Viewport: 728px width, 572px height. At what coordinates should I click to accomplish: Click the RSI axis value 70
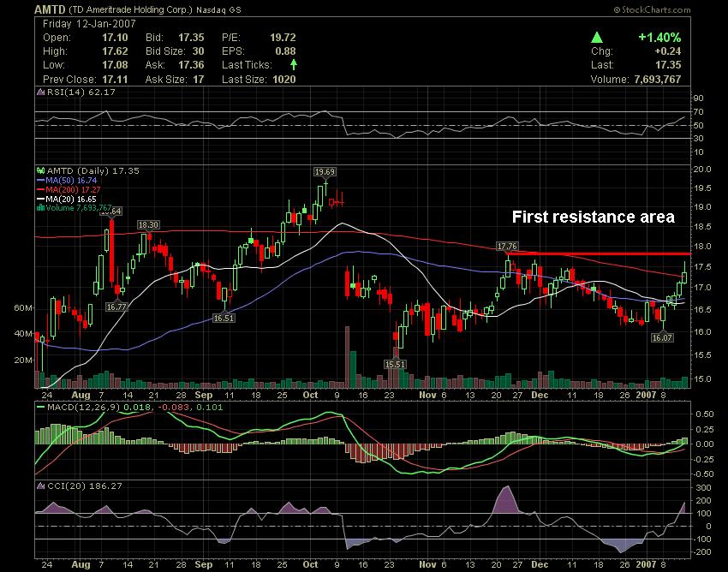699,112
